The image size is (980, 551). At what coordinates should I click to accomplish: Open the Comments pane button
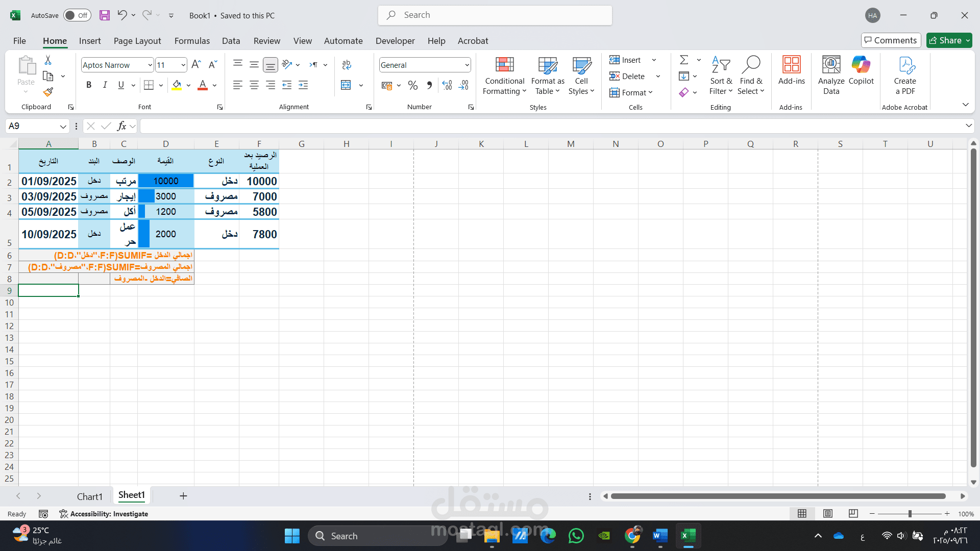point(891,40)
